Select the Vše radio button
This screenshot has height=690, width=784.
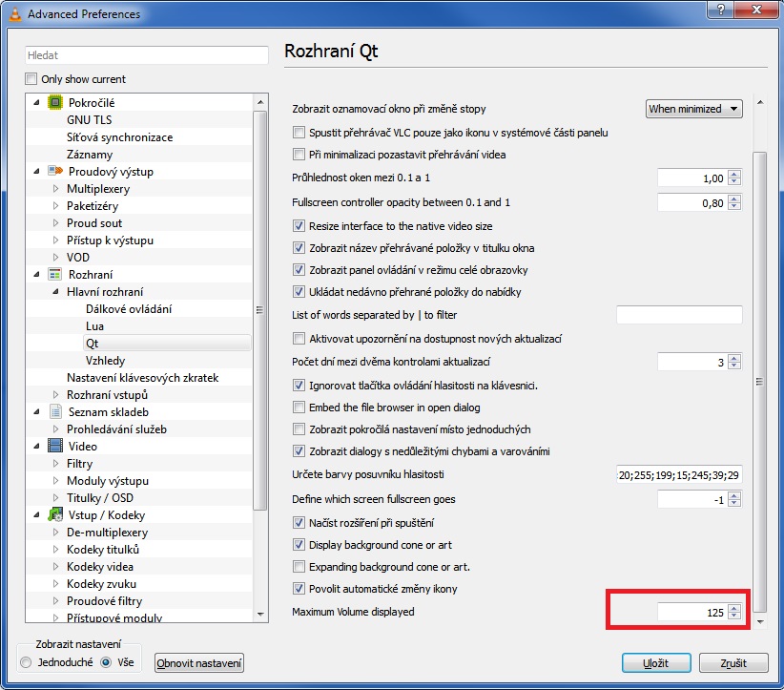coord(106,662)
